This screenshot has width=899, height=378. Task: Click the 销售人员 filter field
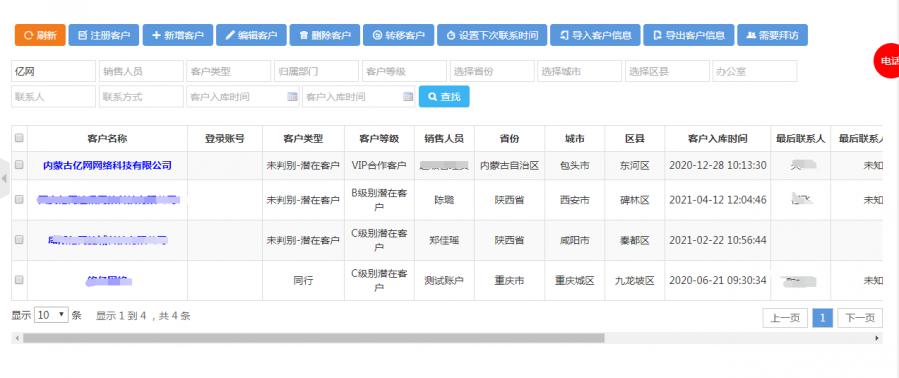[141, 71]
